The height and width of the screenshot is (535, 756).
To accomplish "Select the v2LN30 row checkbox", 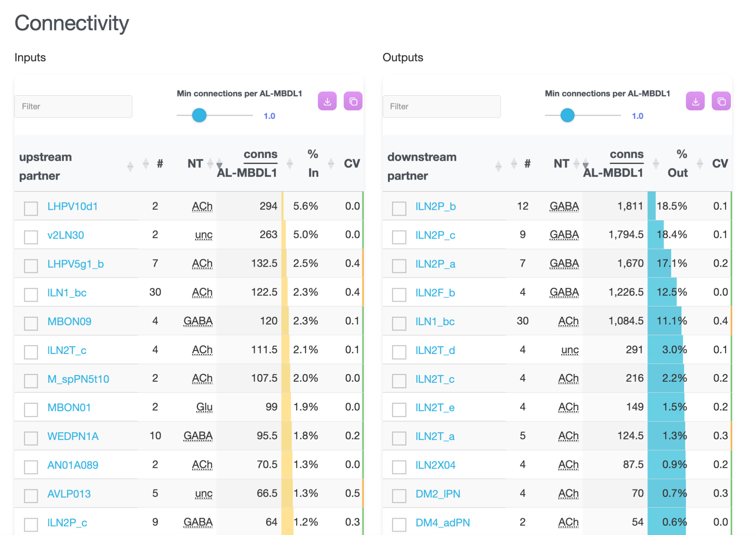I will coord(31,237).
